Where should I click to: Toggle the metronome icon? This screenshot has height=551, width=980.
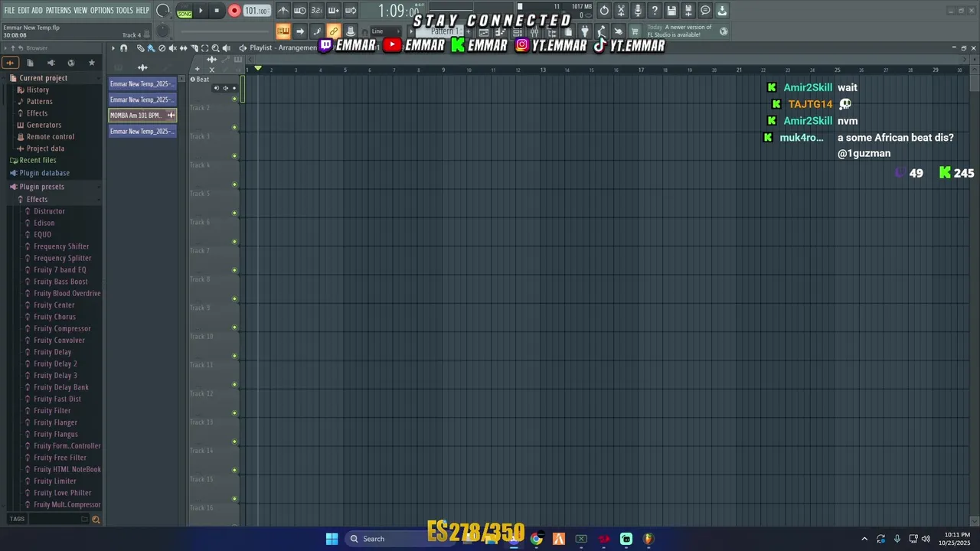click(x=283, y=11)
